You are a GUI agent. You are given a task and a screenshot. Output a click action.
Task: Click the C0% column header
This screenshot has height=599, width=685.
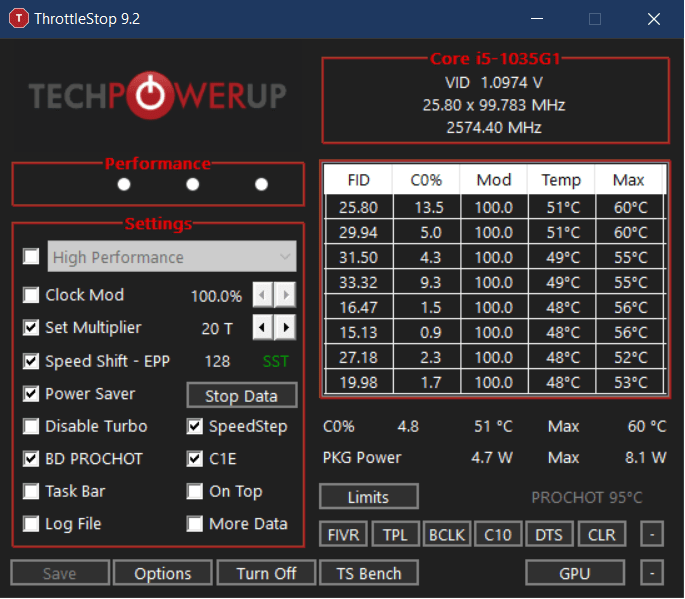coord(426,180)
